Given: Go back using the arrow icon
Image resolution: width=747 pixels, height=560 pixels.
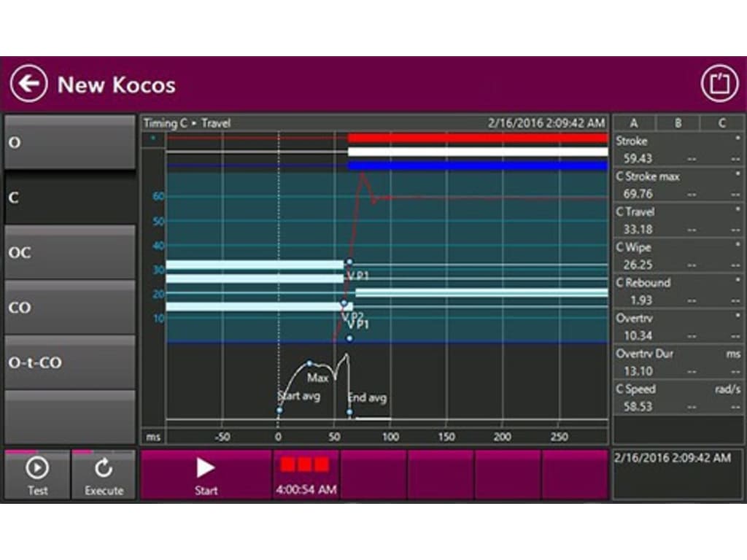Looking at the screenshot, I should click(x=28, y=84).
